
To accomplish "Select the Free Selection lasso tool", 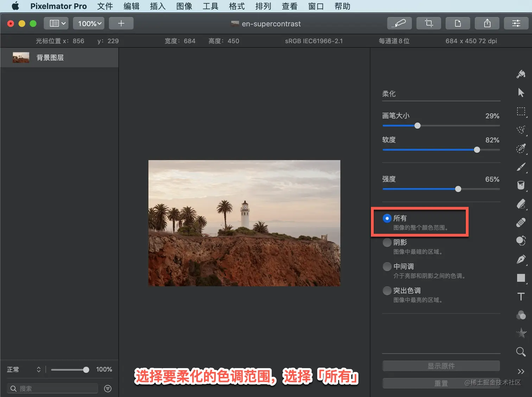I will point(521,130).
